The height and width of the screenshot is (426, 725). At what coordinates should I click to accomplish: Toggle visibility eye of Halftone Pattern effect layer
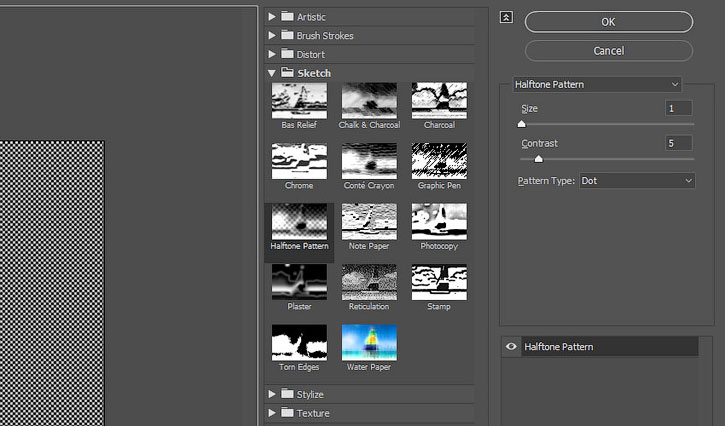[x=511, y=346]
